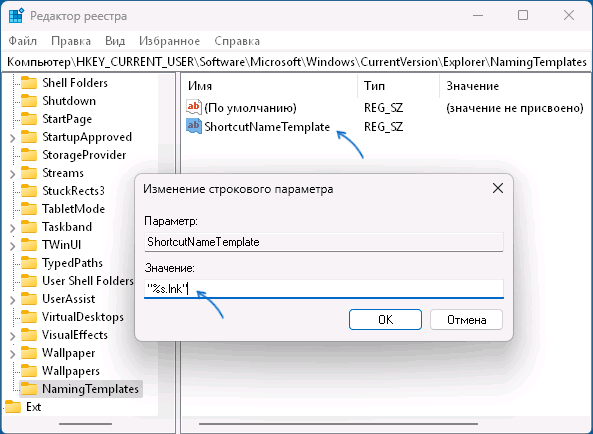593x434 pixels.
Task: Select the TabletMode folder icon
Action: coord(29,209)
